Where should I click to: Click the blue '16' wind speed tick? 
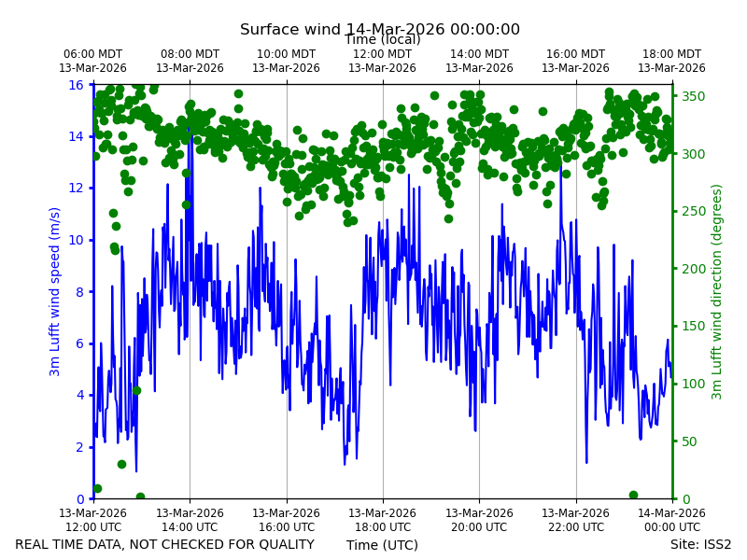tap(76, 85)
